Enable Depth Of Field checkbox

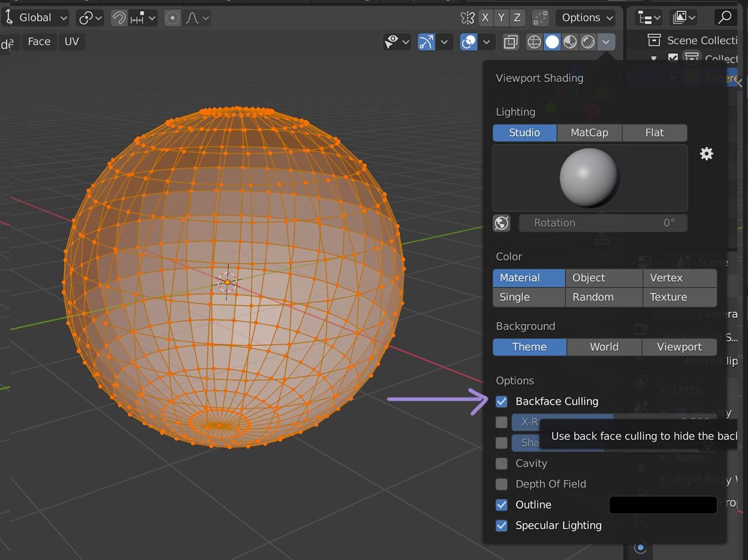point(501,484)
